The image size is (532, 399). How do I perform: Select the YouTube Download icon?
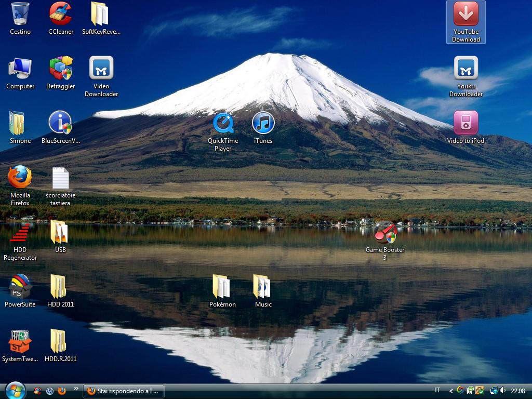(x=465, y=15)
